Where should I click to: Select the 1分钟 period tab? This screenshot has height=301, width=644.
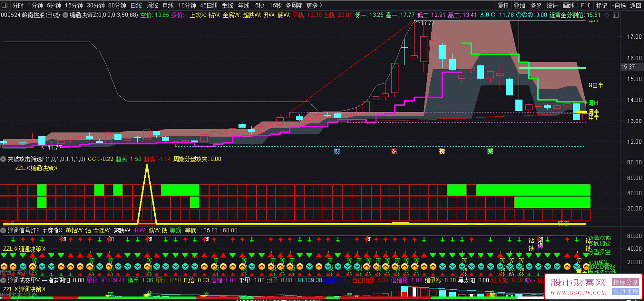click(x=35, y=6)
